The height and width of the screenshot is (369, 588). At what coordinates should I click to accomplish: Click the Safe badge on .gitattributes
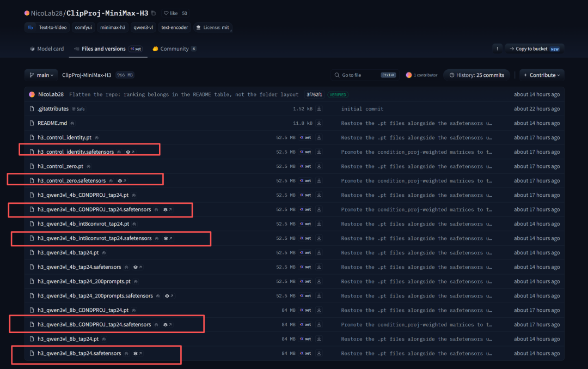(78, 109)
